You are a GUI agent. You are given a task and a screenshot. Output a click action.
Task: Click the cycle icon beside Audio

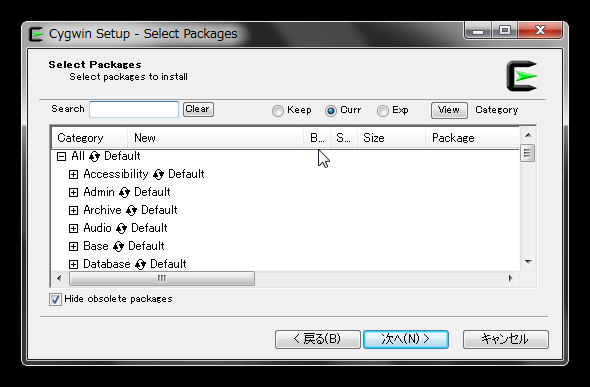(122, 228)
